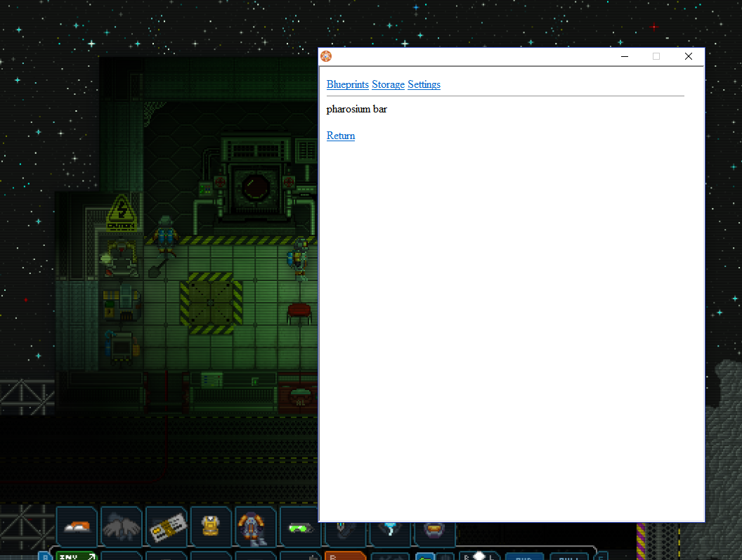The width and height of the screenshot is (742, 560).
Task: Select the yellow backpack slot in hotbar
Action: pyautogui.click(x=211, y=526)
